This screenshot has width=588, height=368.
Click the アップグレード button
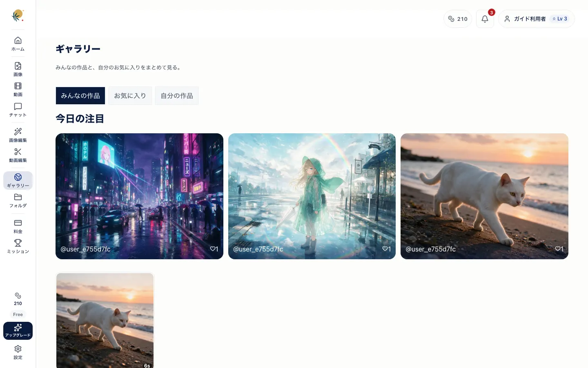(18, 331)
